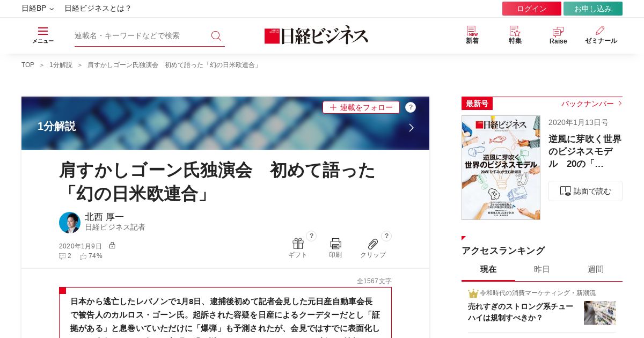
Task: Click the バックナンバー link
Action: pos(591,104)
